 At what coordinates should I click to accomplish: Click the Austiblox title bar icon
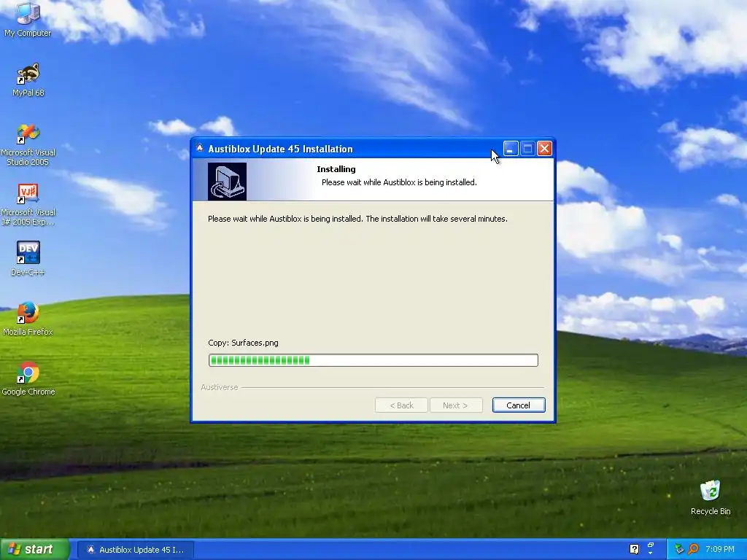pos(200,148)
